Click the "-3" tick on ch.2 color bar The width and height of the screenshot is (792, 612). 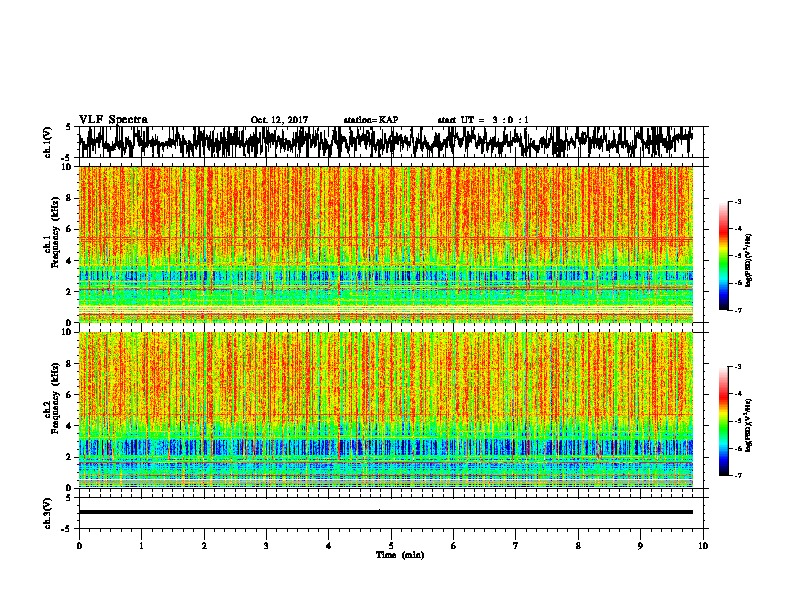pos(738,367)
